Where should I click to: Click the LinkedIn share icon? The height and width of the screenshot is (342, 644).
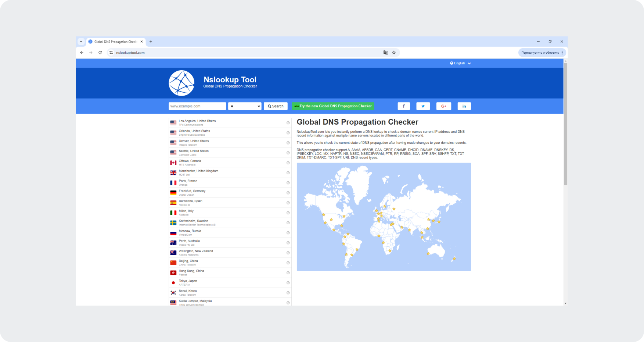click(x=464, y=106)
